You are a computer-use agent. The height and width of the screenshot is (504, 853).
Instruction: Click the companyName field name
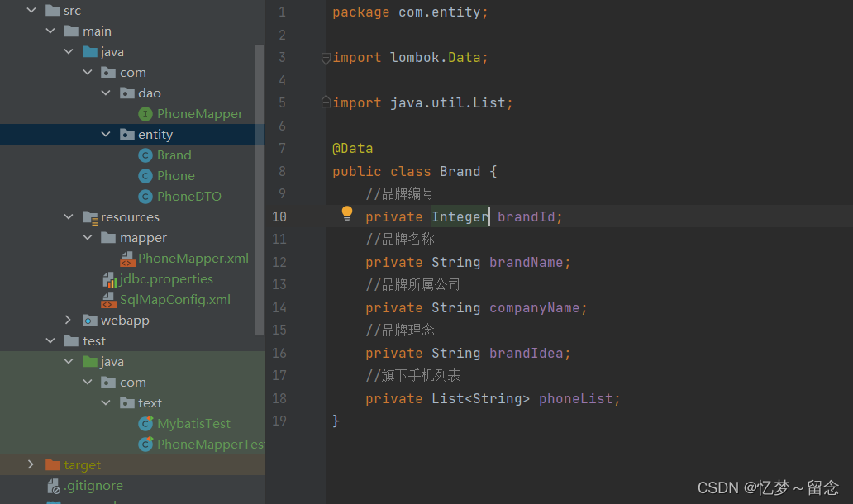point(534,307)
